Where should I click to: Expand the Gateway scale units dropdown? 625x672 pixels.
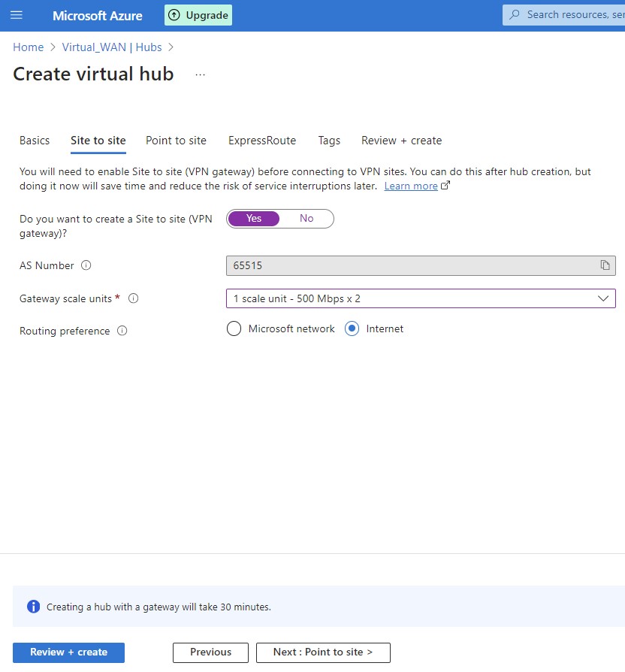point(421,298)
